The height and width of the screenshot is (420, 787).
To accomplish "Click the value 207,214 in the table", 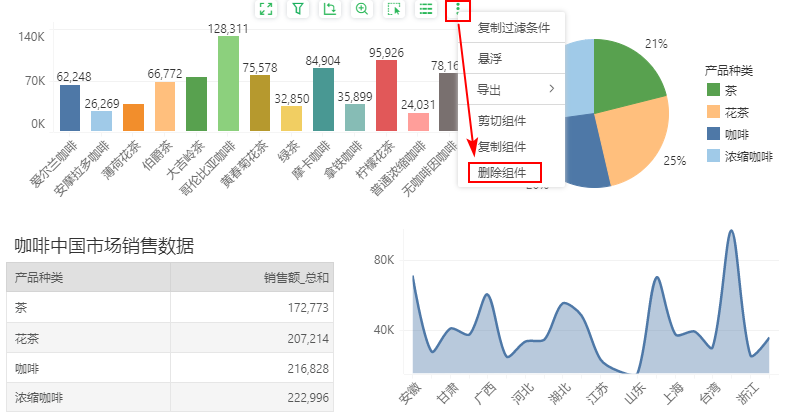I will tap(308, 339).
